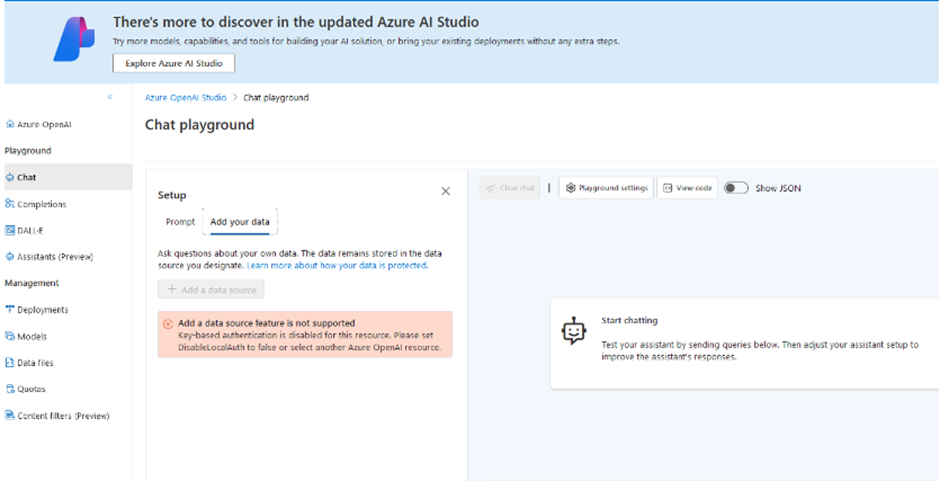Click the plus icon on Add a data source
Screen dimensions: 940x481
pyautogui.click(x=171, y=290)
